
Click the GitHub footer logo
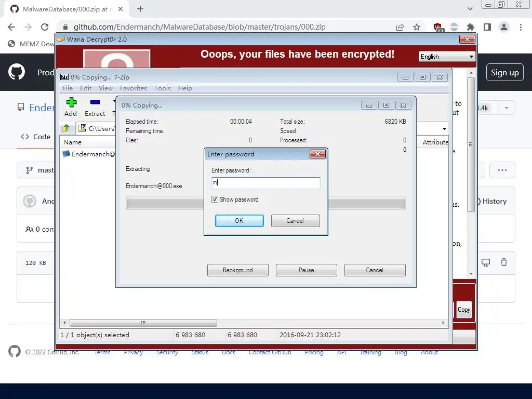pyautogui.click(x=14, y=351)
